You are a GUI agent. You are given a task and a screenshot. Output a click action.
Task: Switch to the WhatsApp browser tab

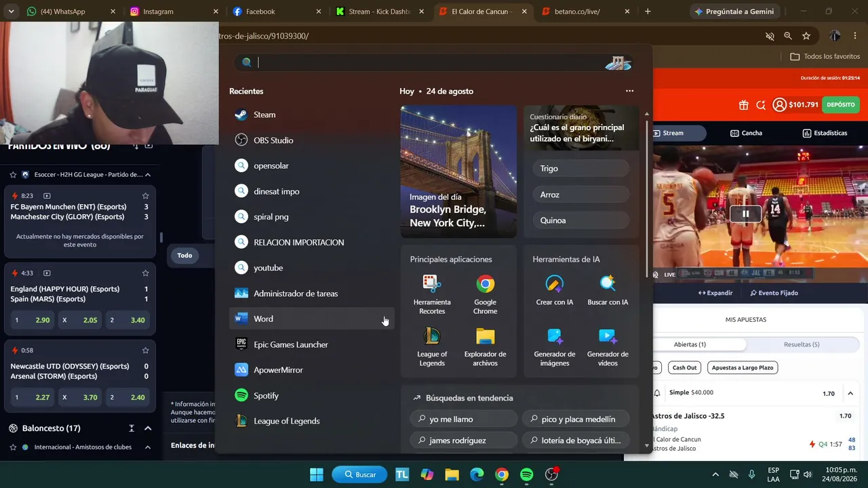71,12
